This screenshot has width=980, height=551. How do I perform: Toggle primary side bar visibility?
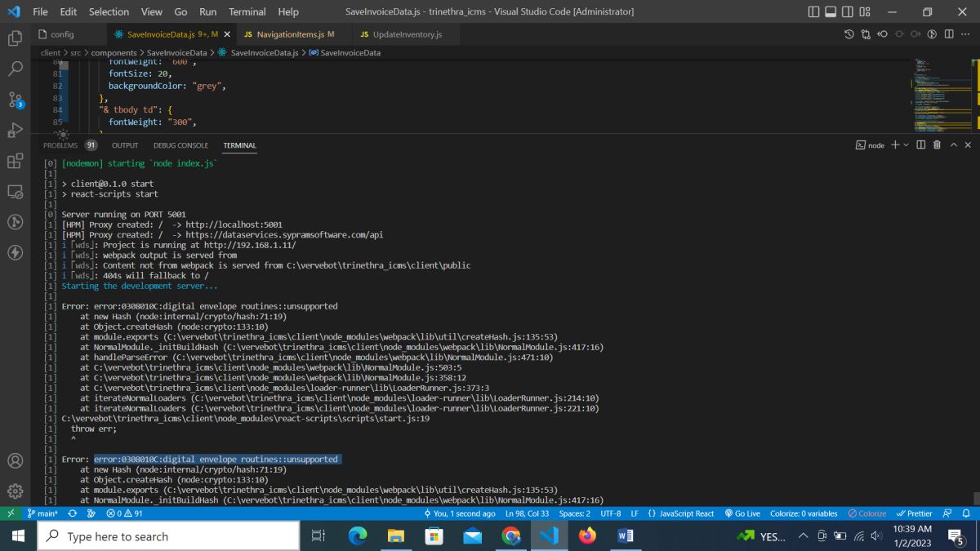(x=813, y=11)
